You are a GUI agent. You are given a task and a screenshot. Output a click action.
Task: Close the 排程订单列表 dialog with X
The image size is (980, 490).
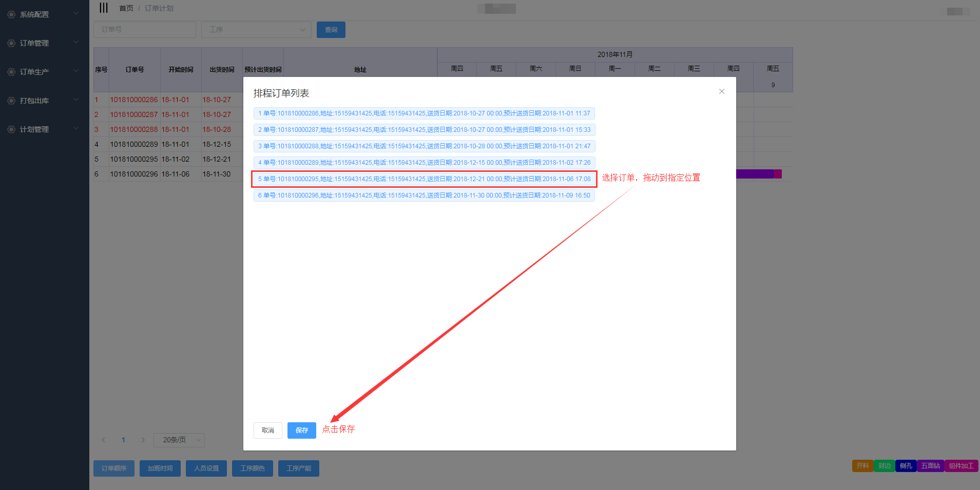tap(721, 91)
